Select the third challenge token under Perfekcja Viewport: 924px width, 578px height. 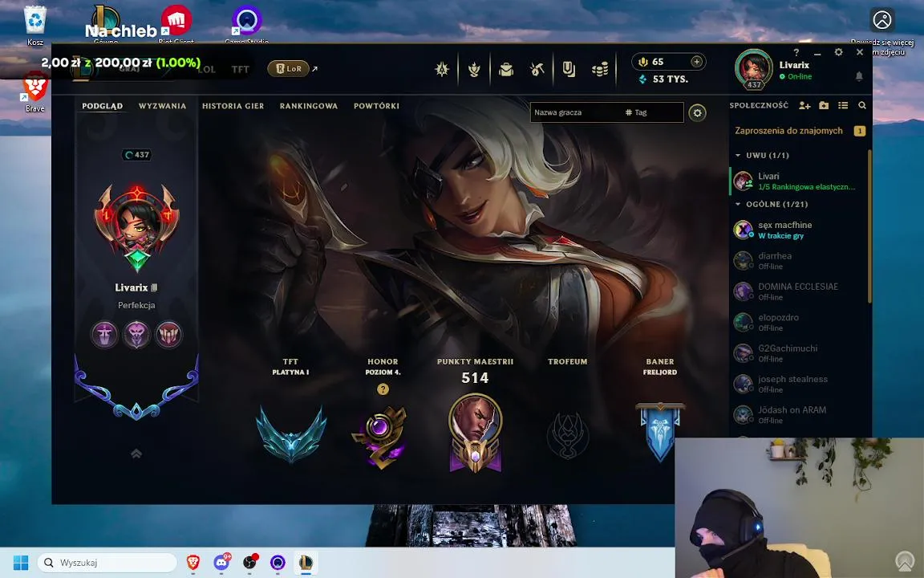[168, 335]
